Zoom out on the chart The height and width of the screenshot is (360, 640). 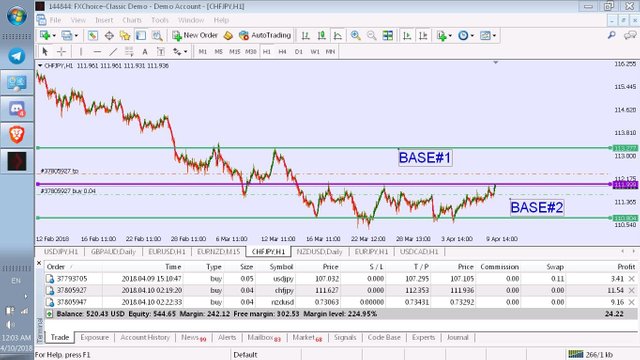[371, 36]
